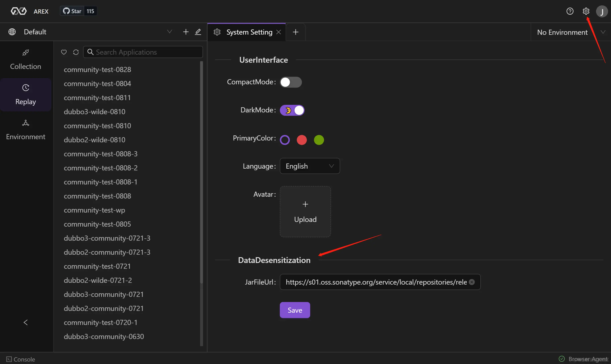Image resolution: width=611 pixels, height=364 pixels.
Task: Select the purple primary color option
Action: click(x=285, y=140)
